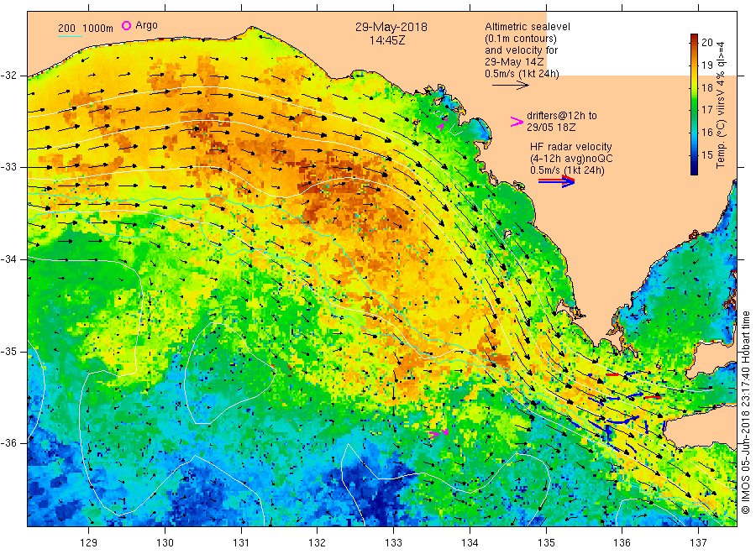Click the '14:45Z' time label

(x=387, y=40)
